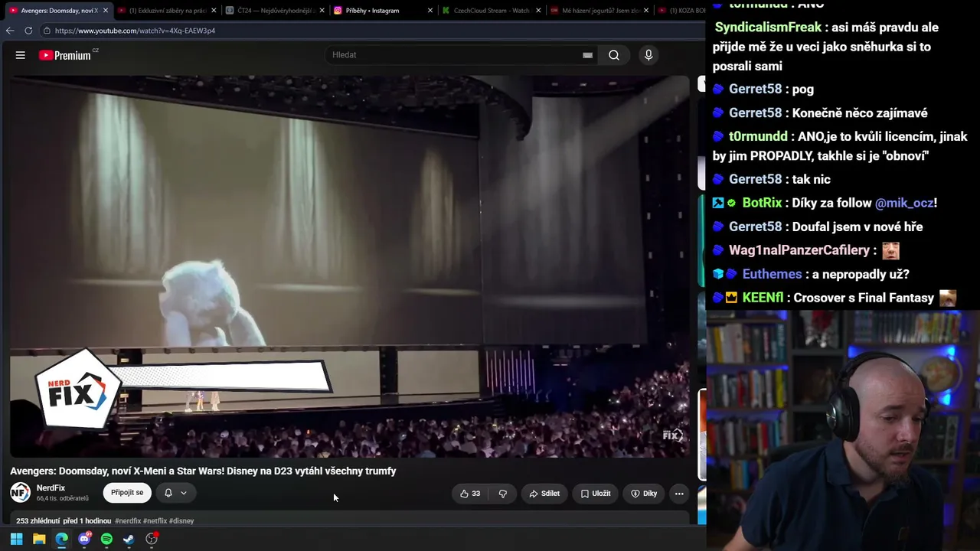
Task: Open Windows Start menu
Action: 16,539
